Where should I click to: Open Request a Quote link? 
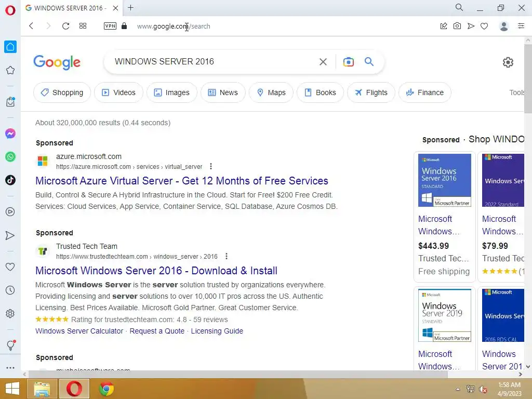pyautogui.click(x=157, y=331)
